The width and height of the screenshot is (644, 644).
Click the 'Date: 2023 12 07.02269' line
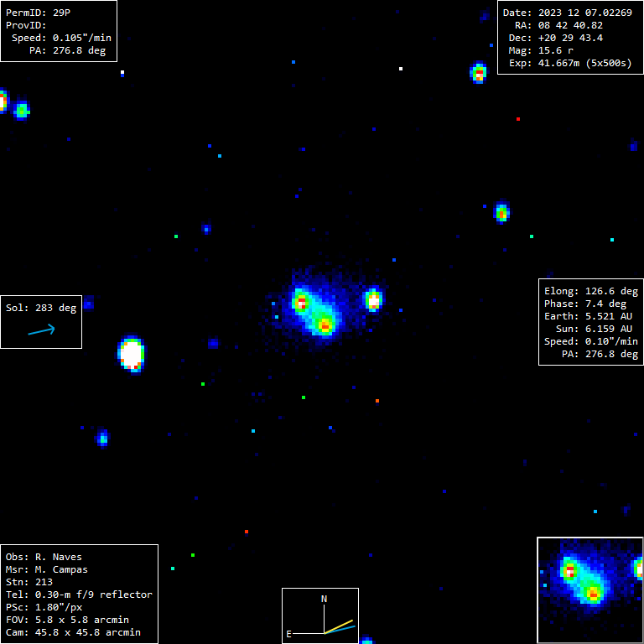567,13
